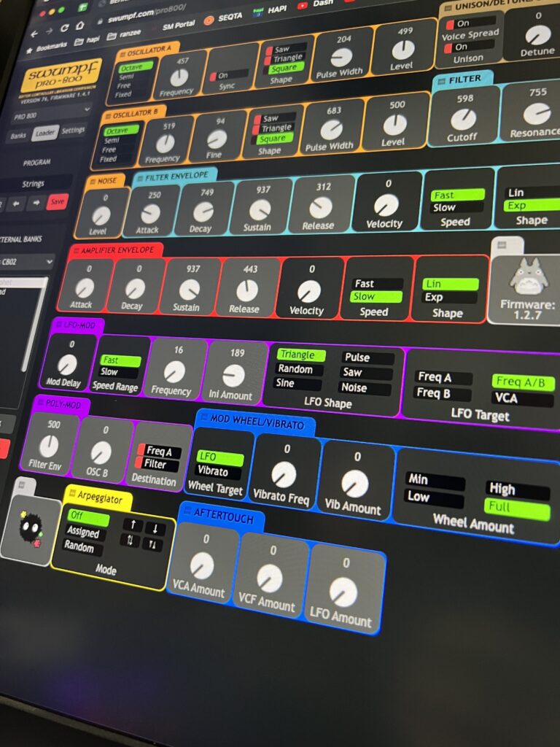560x747 pixels.
Task: Select the arpeggiator up arrow mode
Action: pyautogui.click(x=133, y=525)
